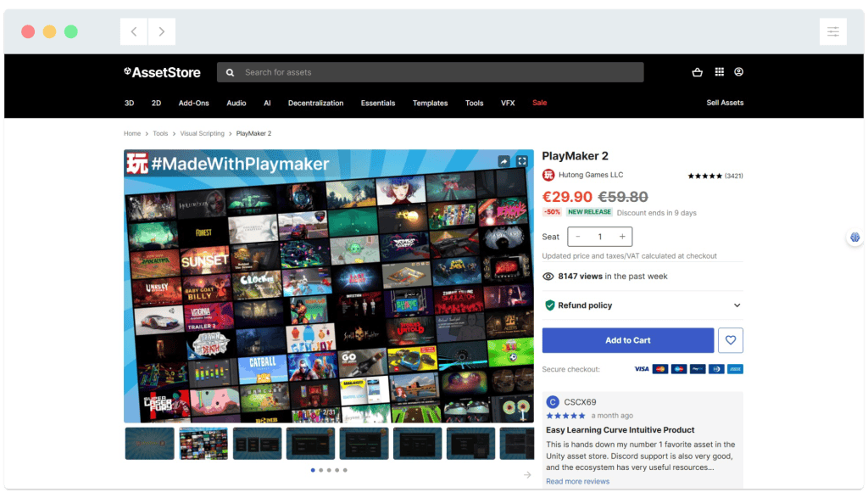
Task: Open the user account icon
Action: [x=738, y=72]
